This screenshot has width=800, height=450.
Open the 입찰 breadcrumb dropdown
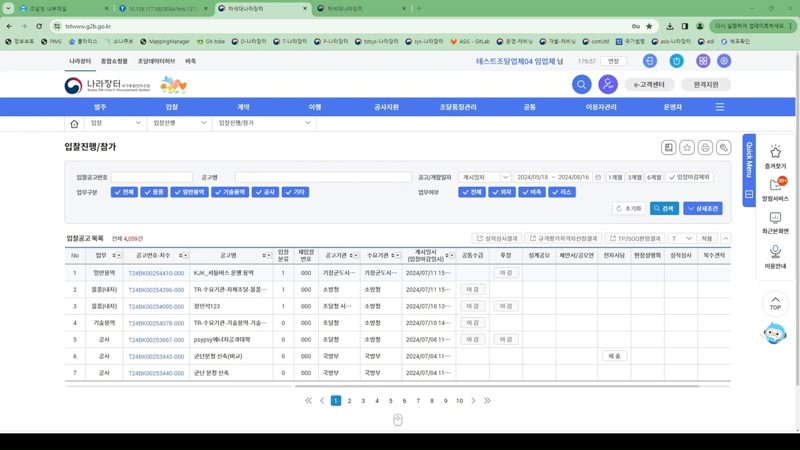coord(115,123)
